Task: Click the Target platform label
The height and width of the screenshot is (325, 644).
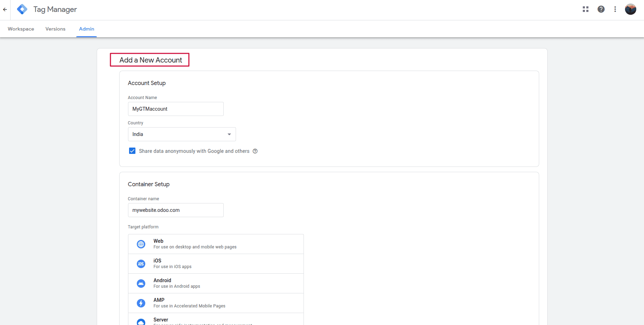Action: 143,227
